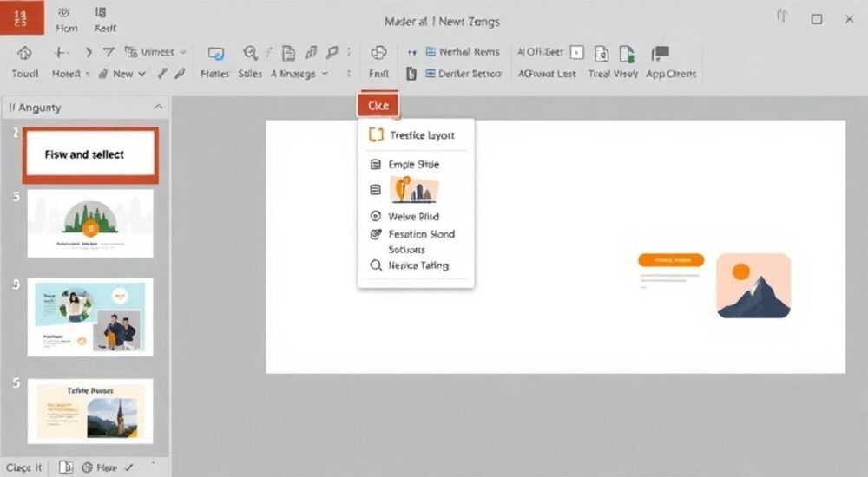Click the Toudl home icon

coord(24,53)
